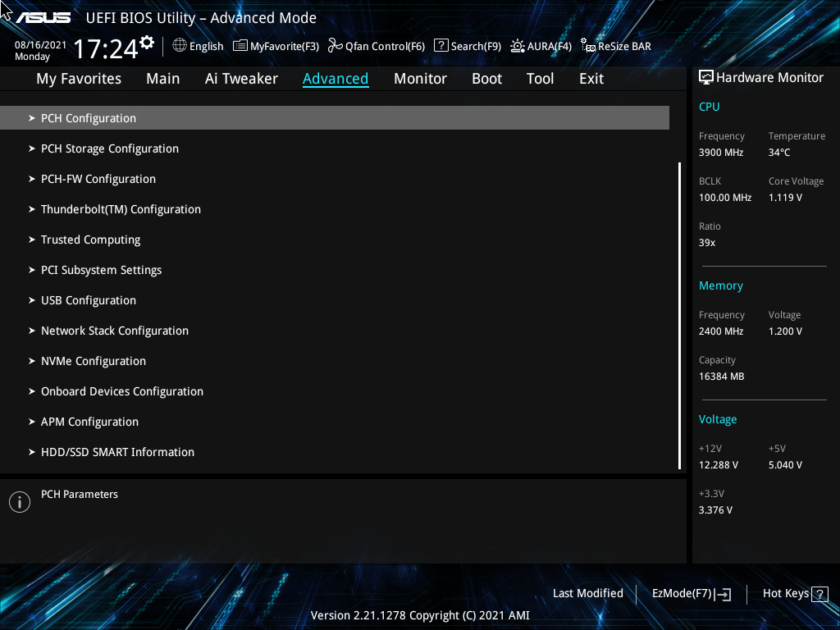Select the Advanced tab

point(336,79)
